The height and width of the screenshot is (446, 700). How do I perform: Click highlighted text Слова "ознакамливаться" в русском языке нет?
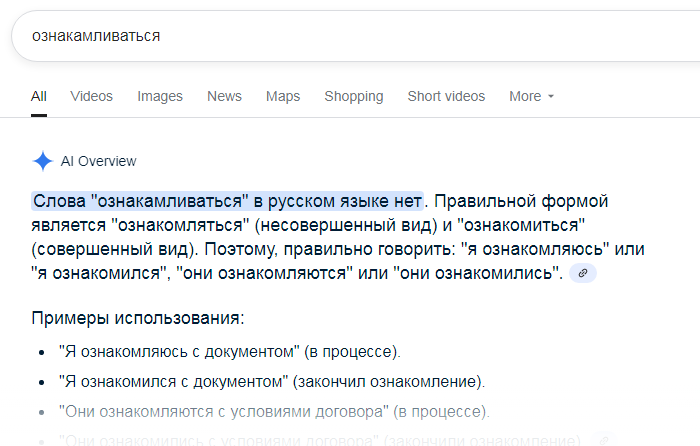tap(227, 201)
